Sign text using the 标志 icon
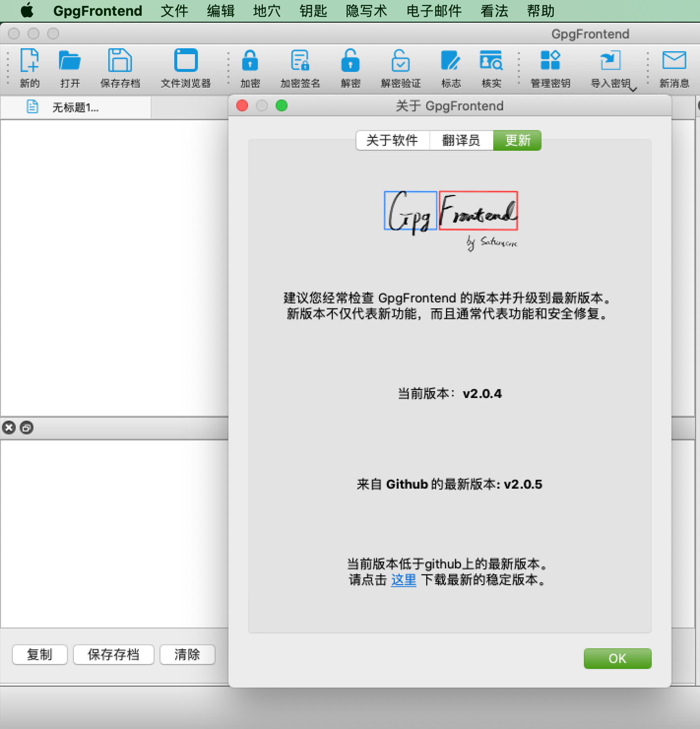The image size is (700, 729). pos(451,68)
